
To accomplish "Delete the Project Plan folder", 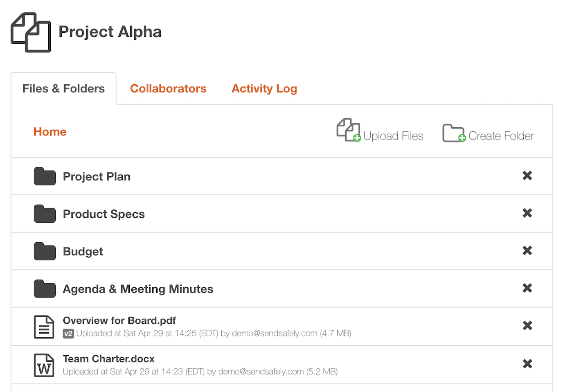I will coord(527,176).
